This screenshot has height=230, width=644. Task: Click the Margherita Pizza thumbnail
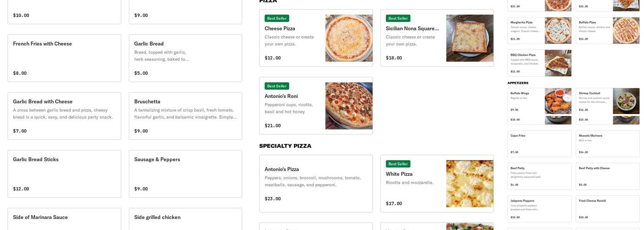tap(558, 31)
